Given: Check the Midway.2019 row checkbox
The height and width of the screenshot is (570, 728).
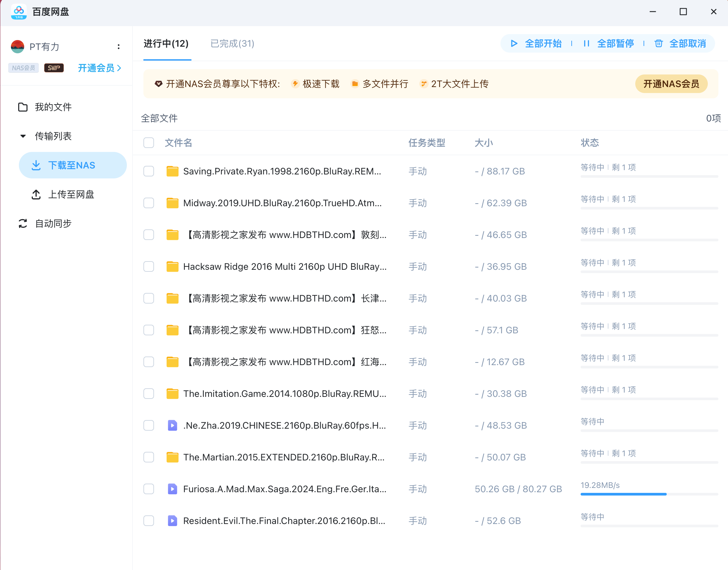Looking at the screenshot, I should [x=149, y=203].
